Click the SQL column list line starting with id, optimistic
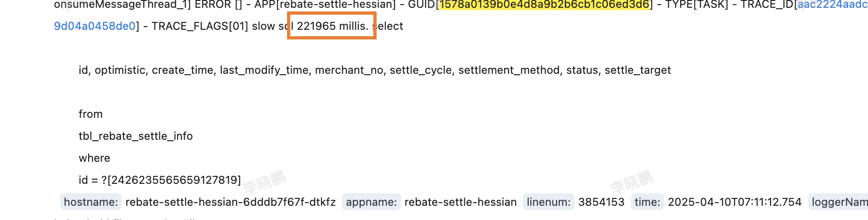 click(374, 70)
